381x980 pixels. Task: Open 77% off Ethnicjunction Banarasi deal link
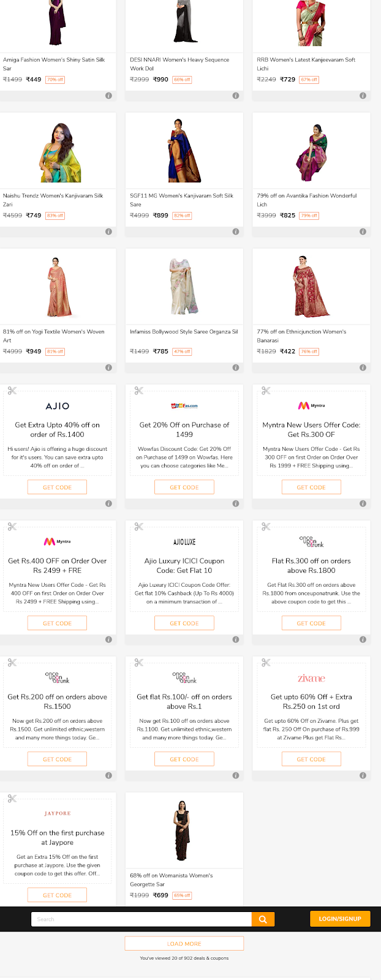[x=301, y=336]
